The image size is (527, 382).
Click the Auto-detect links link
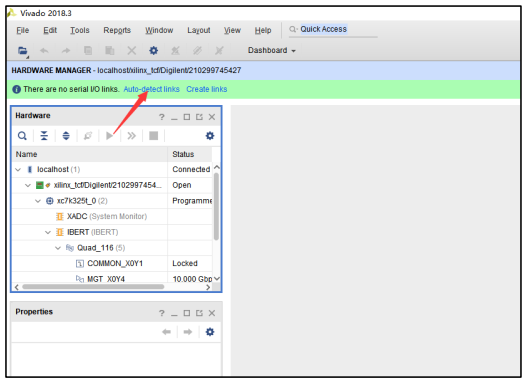pos(152,89)
